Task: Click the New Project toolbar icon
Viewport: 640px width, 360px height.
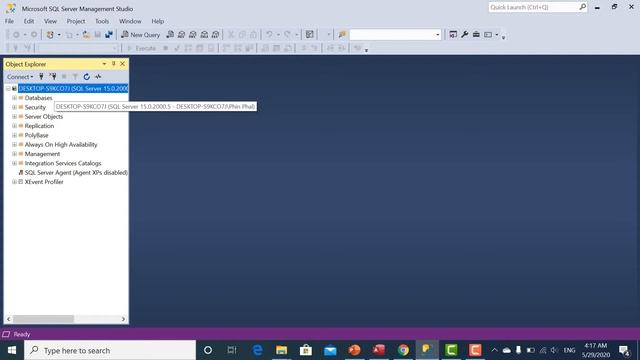Action: (x=50, y=35)
